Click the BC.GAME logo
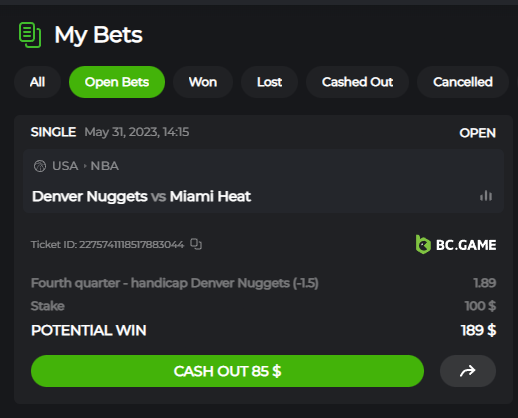Image resolution: width=518 pixels, height=418 pixels. [456, 245]
